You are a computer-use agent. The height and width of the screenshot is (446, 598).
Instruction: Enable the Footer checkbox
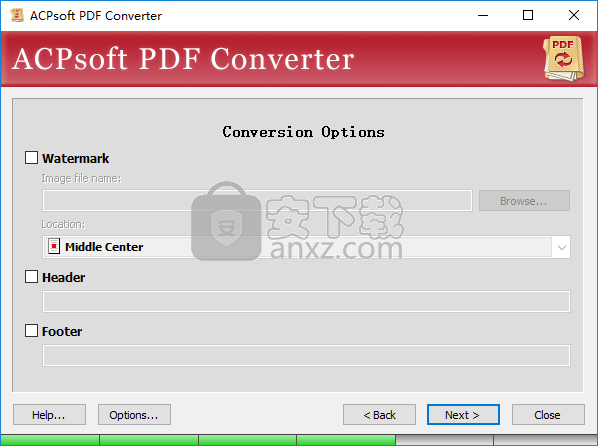coord(31,330)
